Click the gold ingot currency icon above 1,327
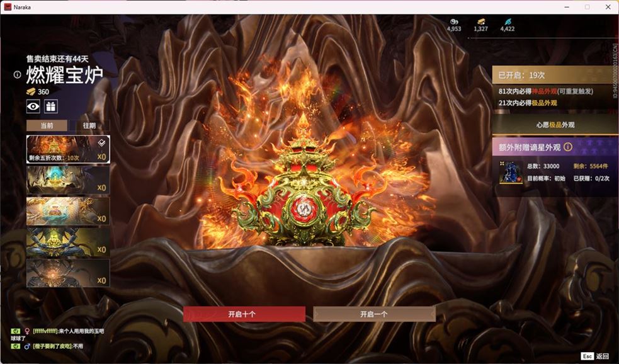This screenshot has height=364, width=619. (x=481, y=21)
